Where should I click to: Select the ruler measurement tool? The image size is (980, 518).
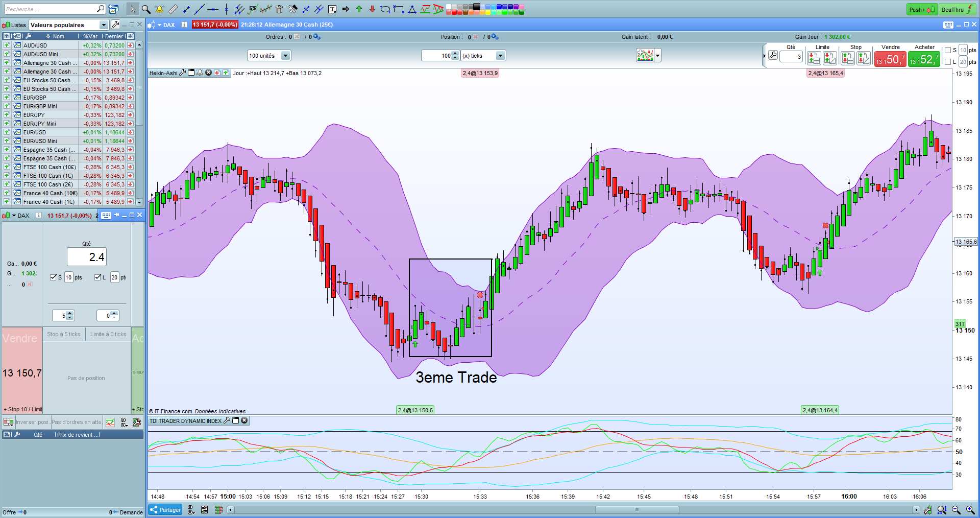(173, 9)
